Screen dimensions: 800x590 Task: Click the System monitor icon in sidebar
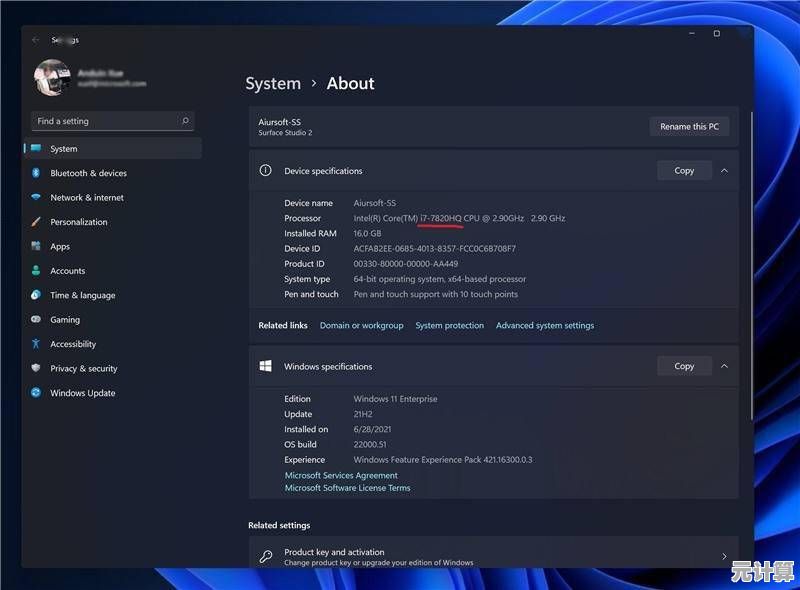[x=36, y=149]
